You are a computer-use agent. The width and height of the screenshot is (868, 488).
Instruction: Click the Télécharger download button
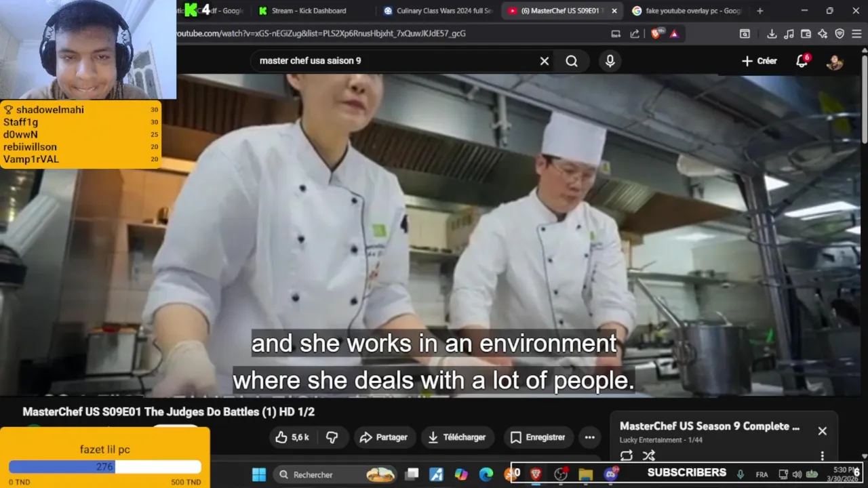coord(458,437)
